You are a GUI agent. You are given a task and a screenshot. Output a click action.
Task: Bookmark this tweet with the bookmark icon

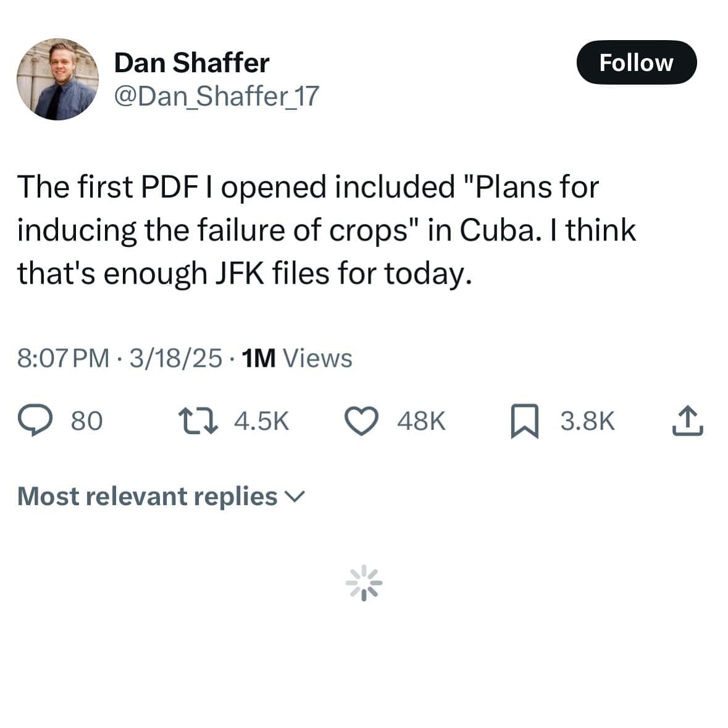pyautogui.click(x=525, y=422)
